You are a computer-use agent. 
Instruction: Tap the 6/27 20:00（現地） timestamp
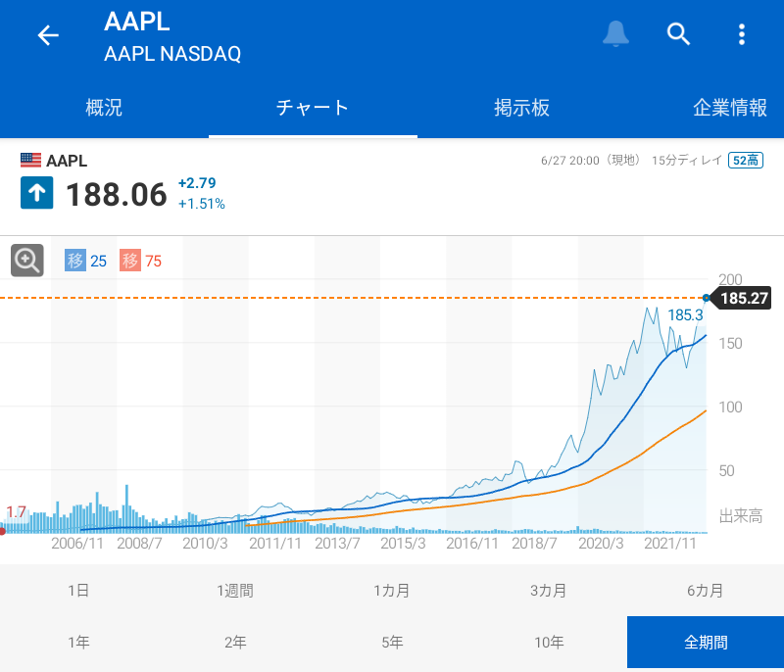[x=591, y=161]
